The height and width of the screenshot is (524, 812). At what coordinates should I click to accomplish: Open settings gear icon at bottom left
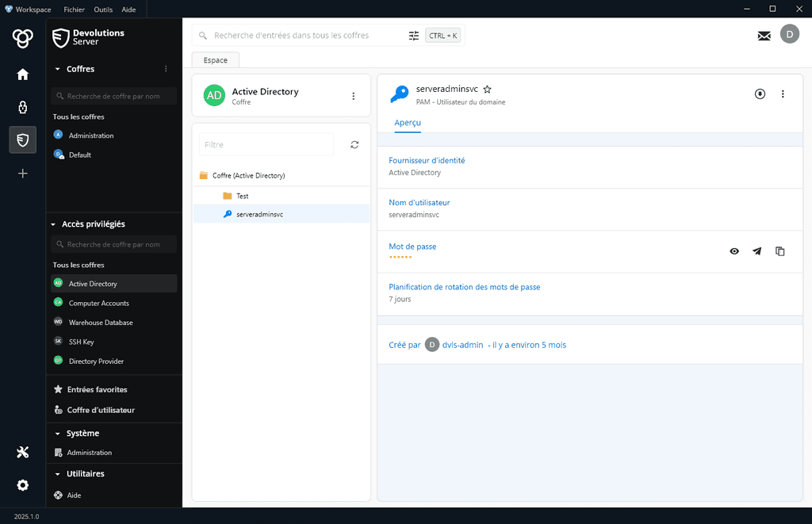pos(22,485)
